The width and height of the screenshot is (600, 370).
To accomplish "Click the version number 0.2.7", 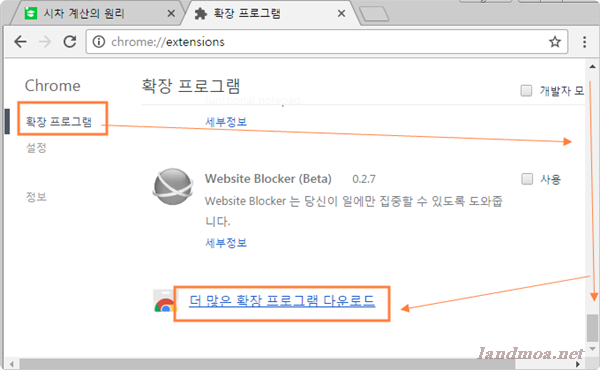I will tap(364, 179).
